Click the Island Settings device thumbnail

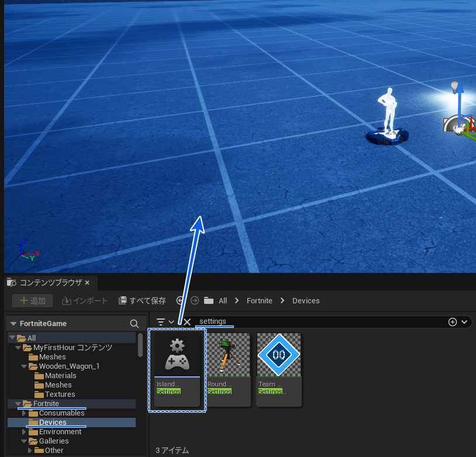coord(177,354)
